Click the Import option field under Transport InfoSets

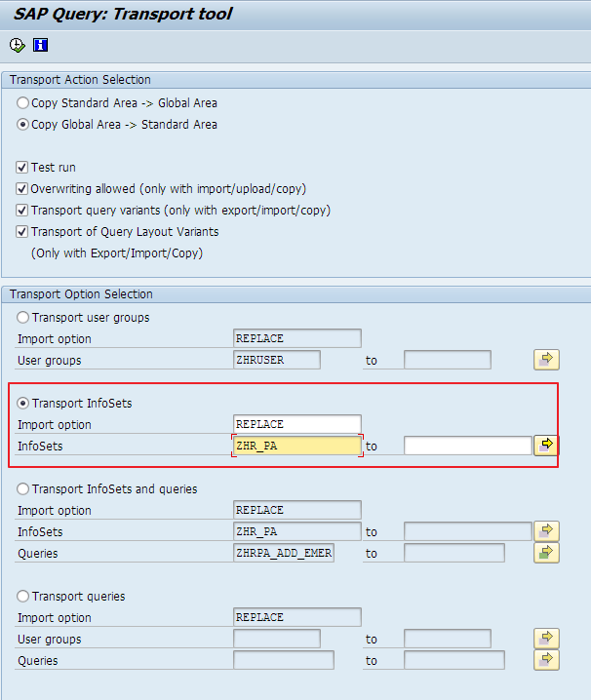coord(297,424)
